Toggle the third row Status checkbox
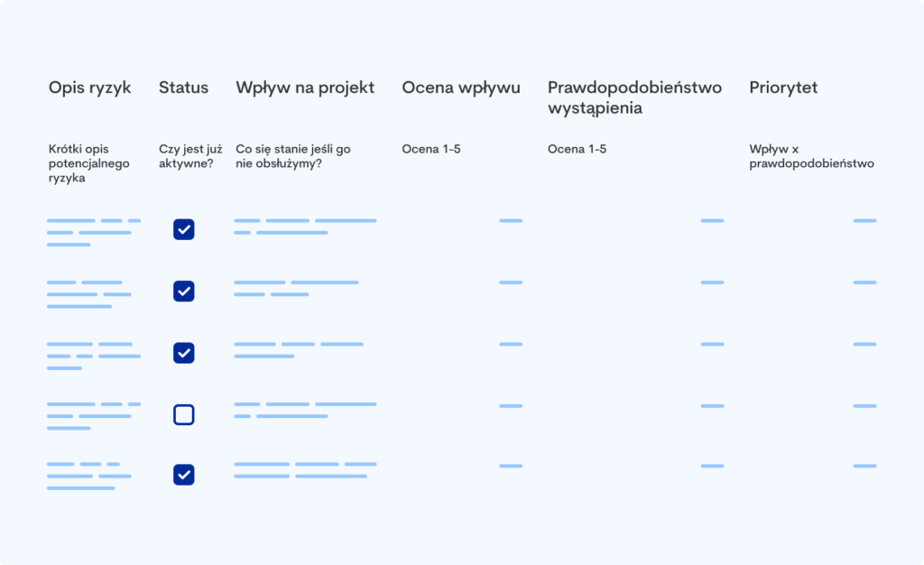The width and height of the screenshot is (924, 565). point(184,352)
